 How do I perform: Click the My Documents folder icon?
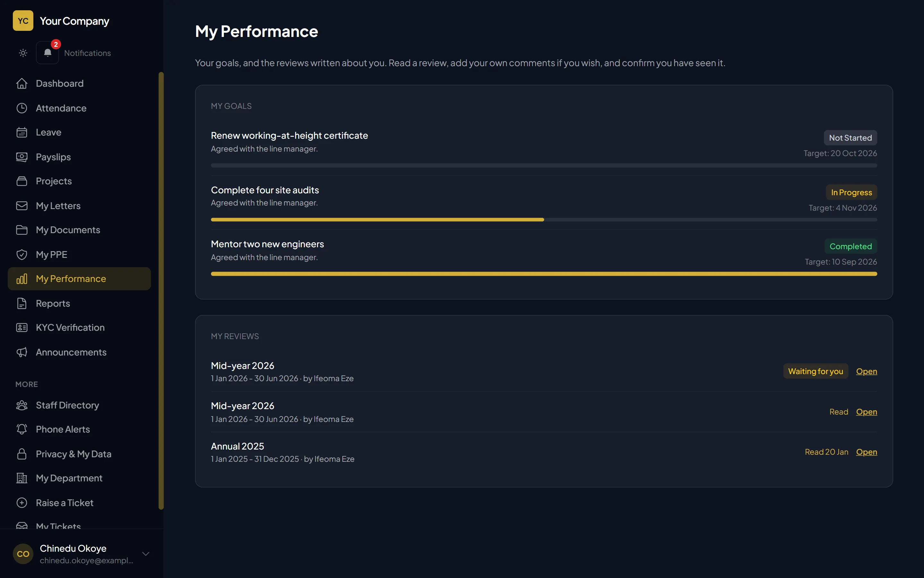(22, 230)
